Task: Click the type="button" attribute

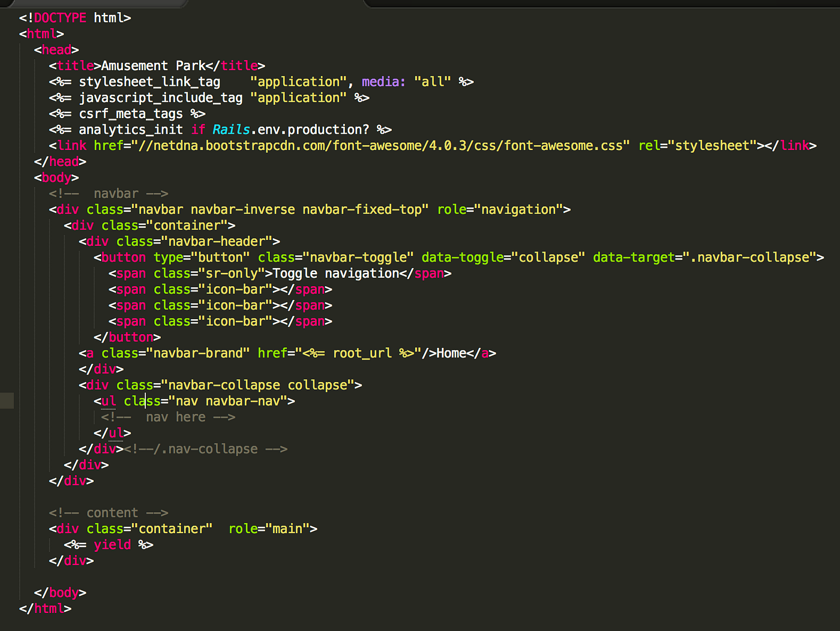Action: point(202,257)
